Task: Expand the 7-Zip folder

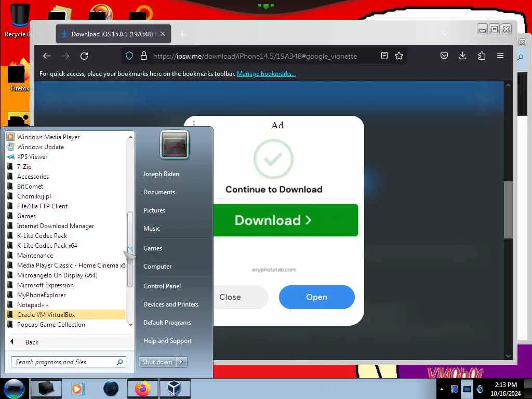Action: 24,167
